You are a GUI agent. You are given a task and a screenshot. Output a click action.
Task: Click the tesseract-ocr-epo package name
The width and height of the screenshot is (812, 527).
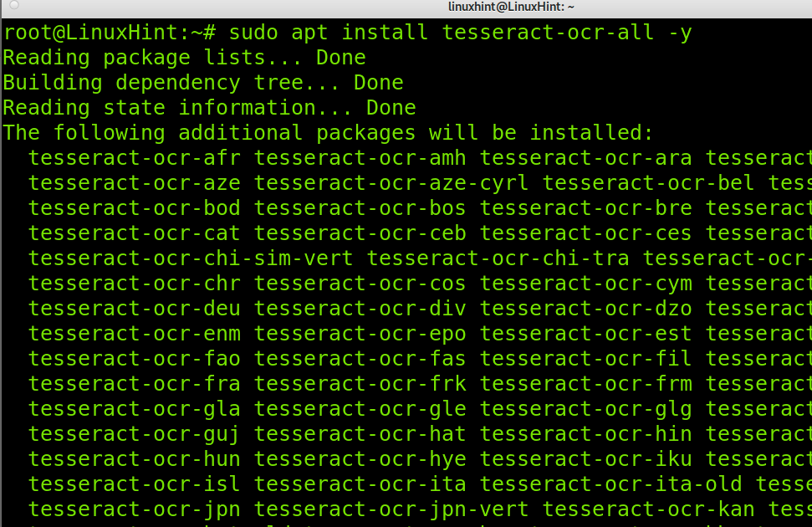(360, 335)
